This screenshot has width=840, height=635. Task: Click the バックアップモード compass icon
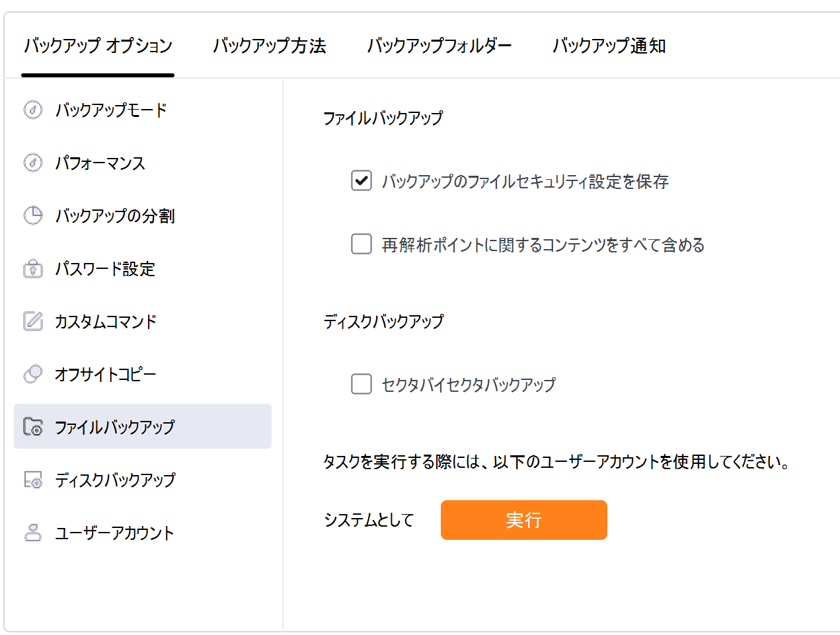tap(33, 110)
